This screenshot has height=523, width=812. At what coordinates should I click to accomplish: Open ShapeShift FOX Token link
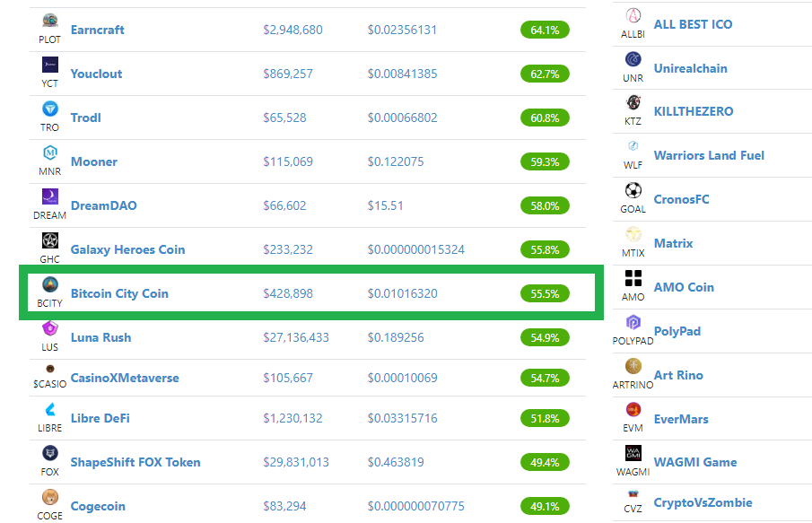click(x=135, y=462)
